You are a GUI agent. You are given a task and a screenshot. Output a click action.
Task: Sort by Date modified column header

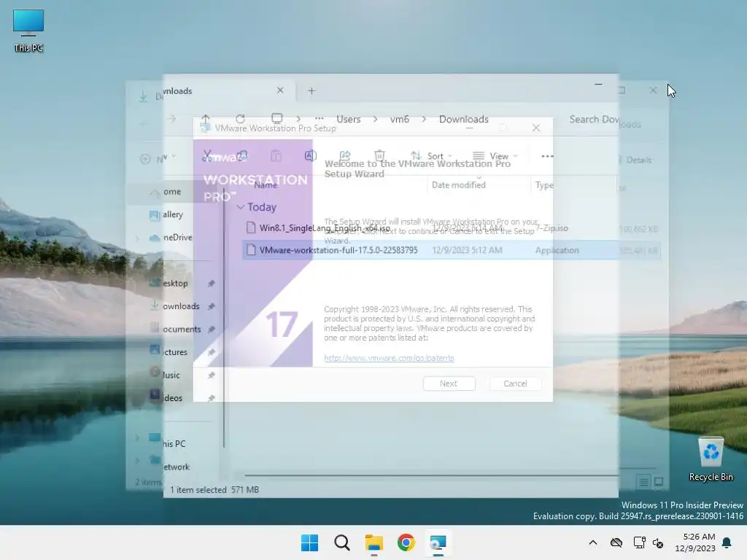click(x=458, y=184)
